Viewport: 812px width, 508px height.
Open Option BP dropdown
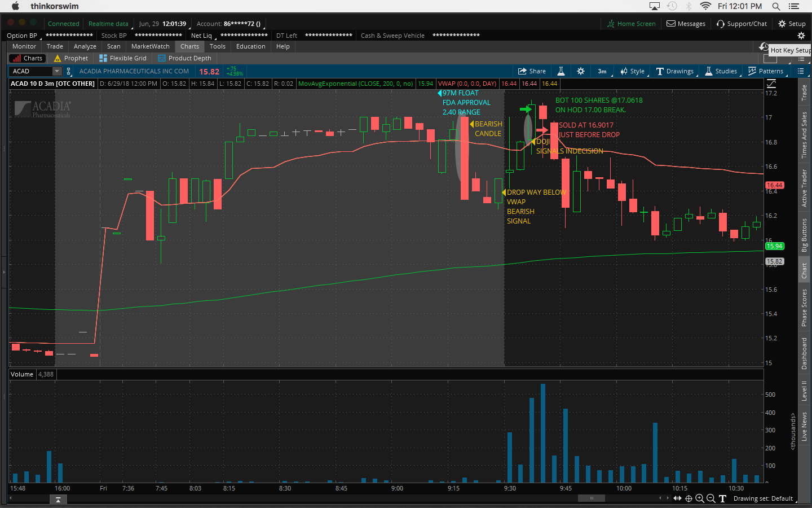coord(23,36)
